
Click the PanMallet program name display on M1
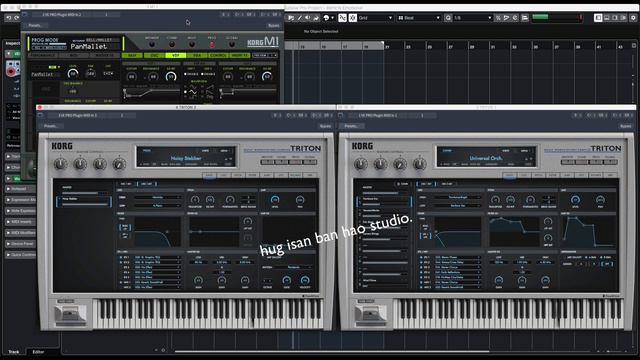[89, 47]
